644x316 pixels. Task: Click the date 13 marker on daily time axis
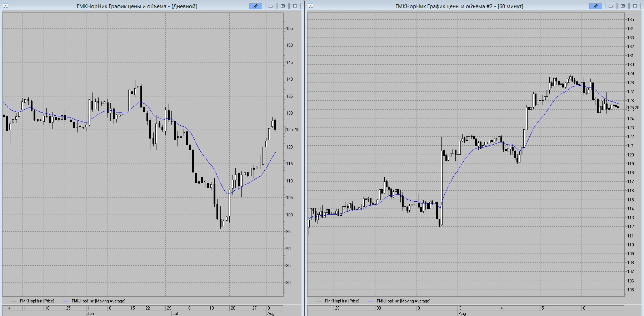211,308
